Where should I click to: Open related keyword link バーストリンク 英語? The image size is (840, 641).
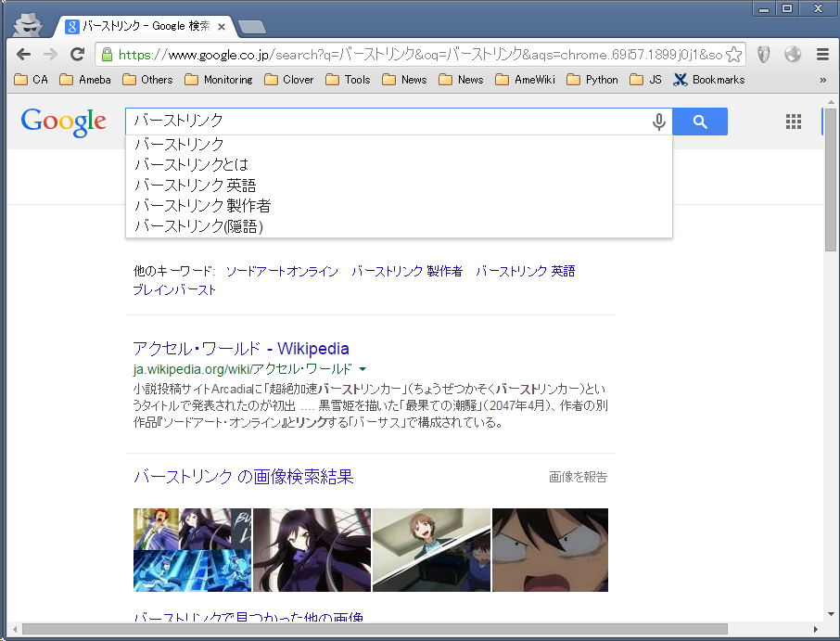pos(525,271)
